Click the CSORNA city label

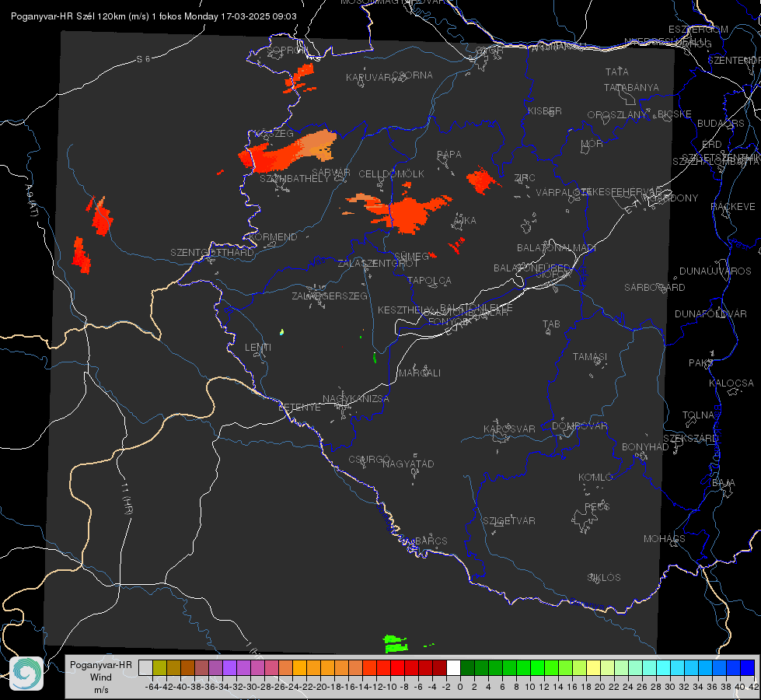click(x=413, y=75)
